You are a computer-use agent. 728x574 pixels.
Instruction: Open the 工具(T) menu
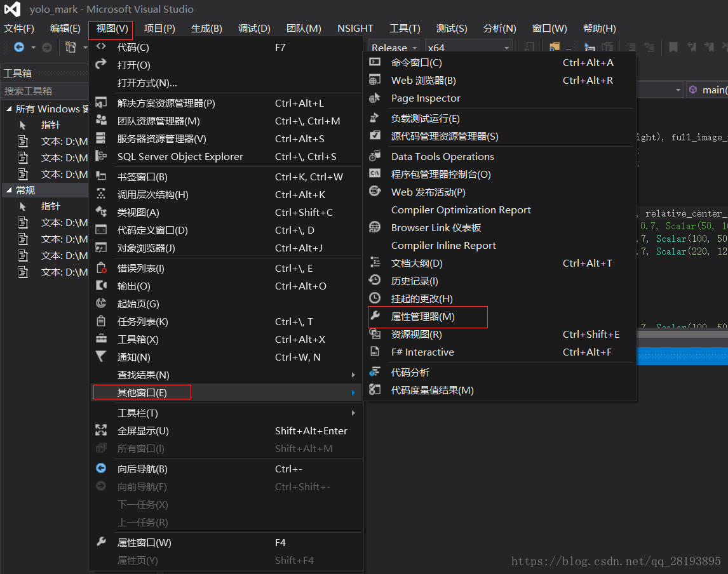point(405,29)
